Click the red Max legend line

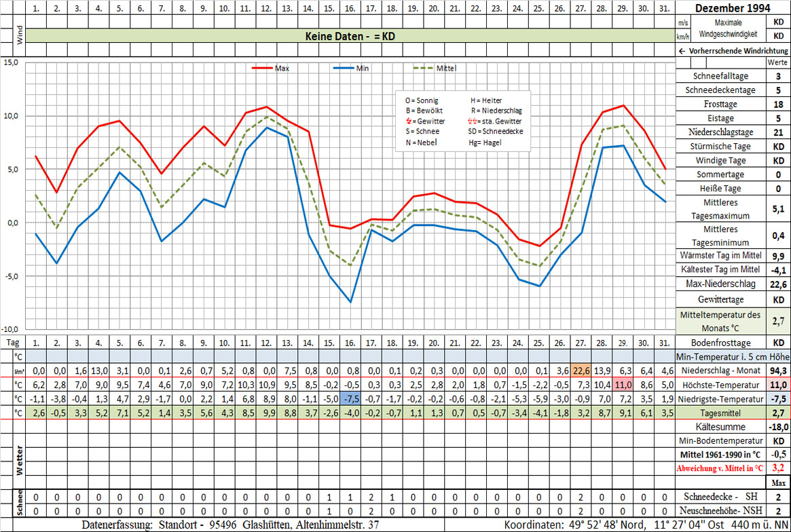coord(262,69)
